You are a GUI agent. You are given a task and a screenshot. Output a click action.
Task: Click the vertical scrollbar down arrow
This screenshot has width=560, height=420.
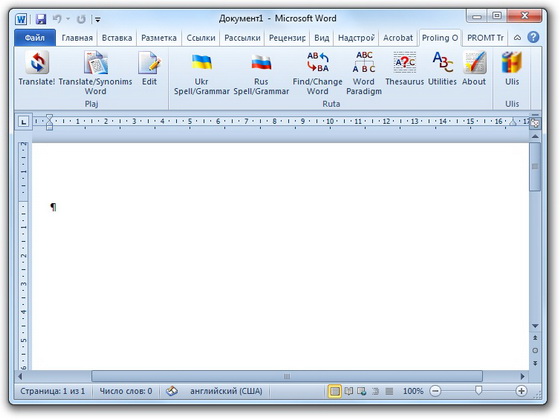(x=535, y=326)
